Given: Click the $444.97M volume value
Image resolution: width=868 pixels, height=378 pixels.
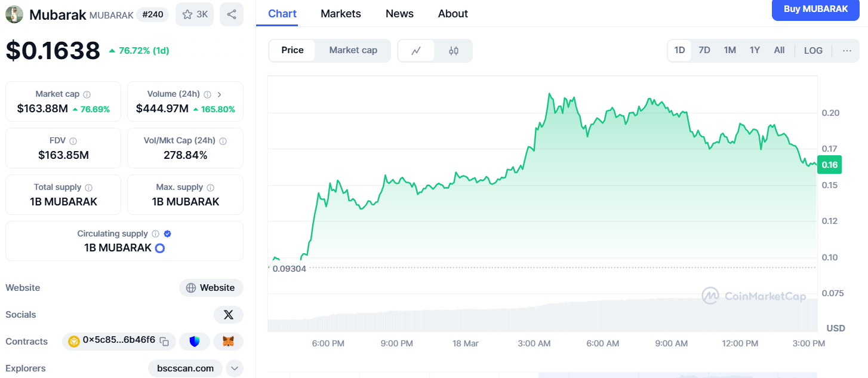Looking at the screenshot, I should click(162, 109).
